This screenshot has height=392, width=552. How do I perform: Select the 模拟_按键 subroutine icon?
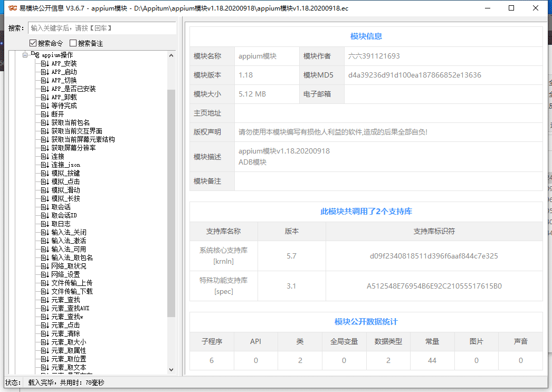tap(45, 173)
